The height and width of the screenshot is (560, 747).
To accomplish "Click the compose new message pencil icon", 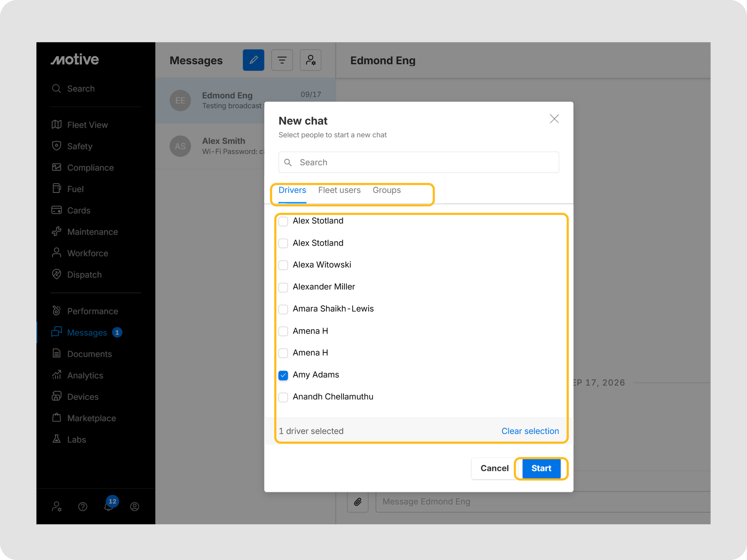I will pos(253,60).
